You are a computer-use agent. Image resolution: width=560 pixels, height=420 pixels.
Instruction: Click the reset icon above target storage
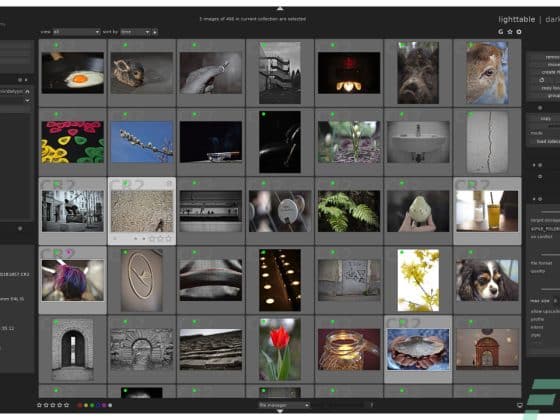point(540,199)
